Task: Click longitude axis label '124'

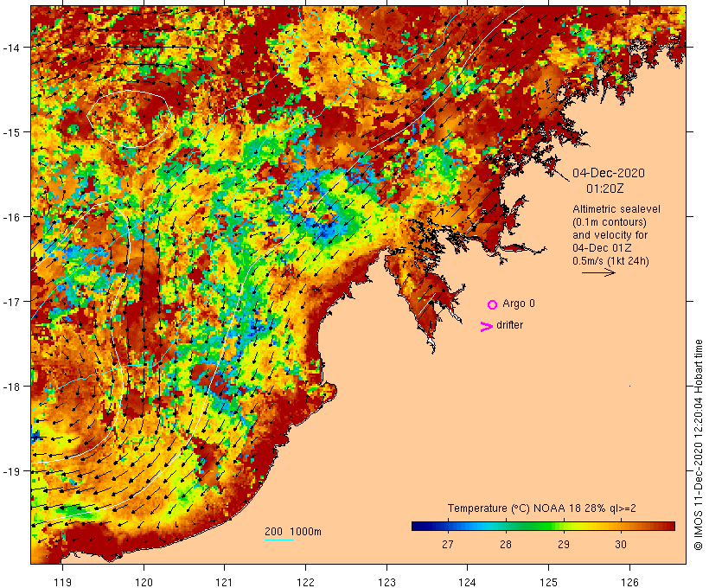Action: point(467,582)
